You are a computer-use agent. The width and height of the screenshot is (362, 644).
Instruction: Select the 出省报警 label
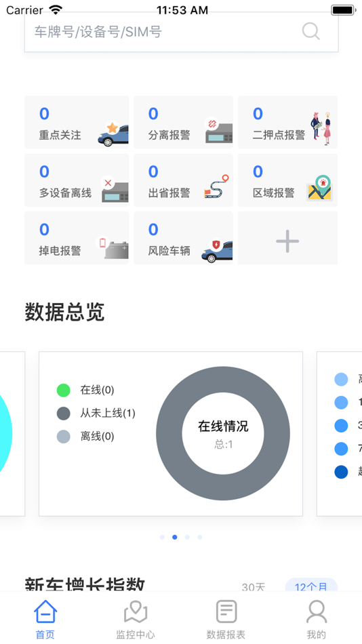pyautogui.click(x=169, y=193)
